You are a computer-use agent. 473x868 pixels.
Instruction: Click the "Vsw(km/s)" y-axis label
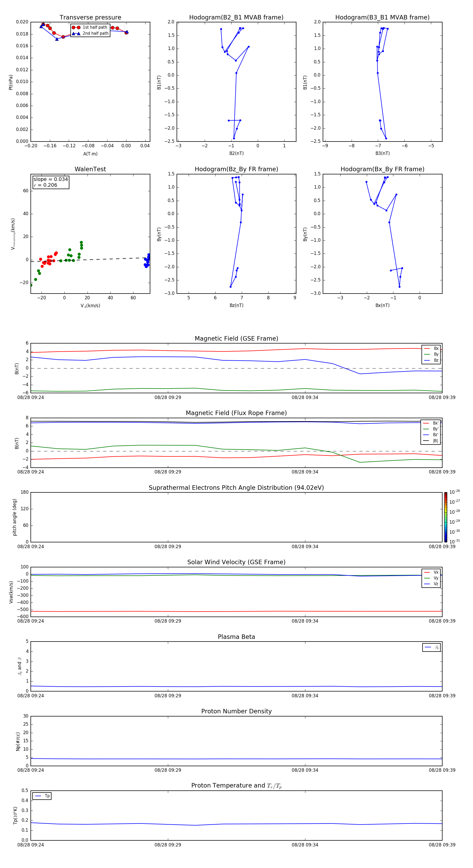click(x=11, y=592)
